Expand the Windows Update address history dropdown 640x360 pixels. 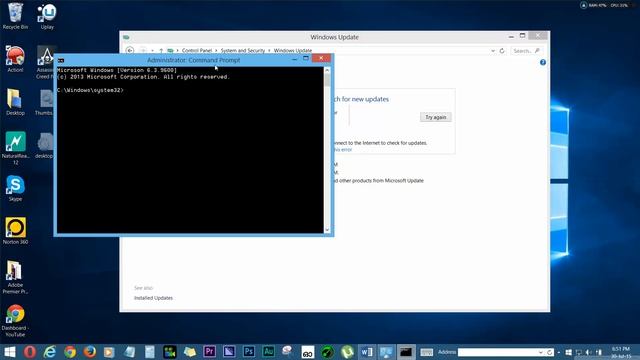click(x=493, y=51)
